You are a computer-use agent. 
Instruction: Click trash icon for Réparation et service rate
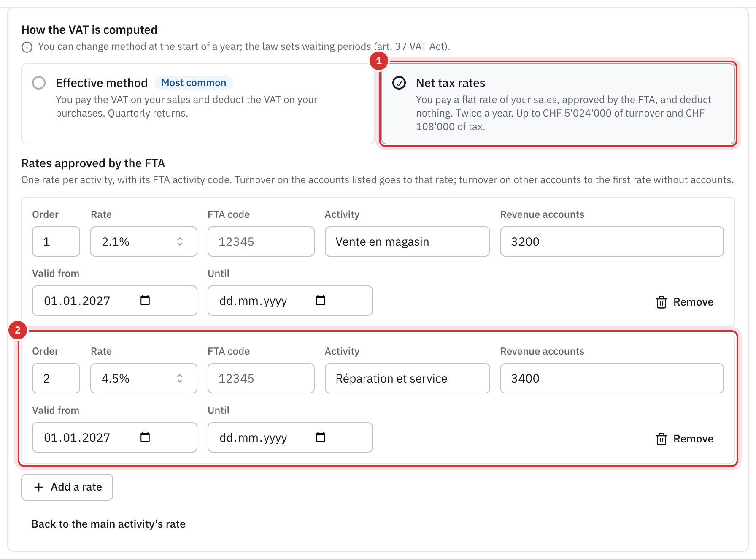point(661,439)
